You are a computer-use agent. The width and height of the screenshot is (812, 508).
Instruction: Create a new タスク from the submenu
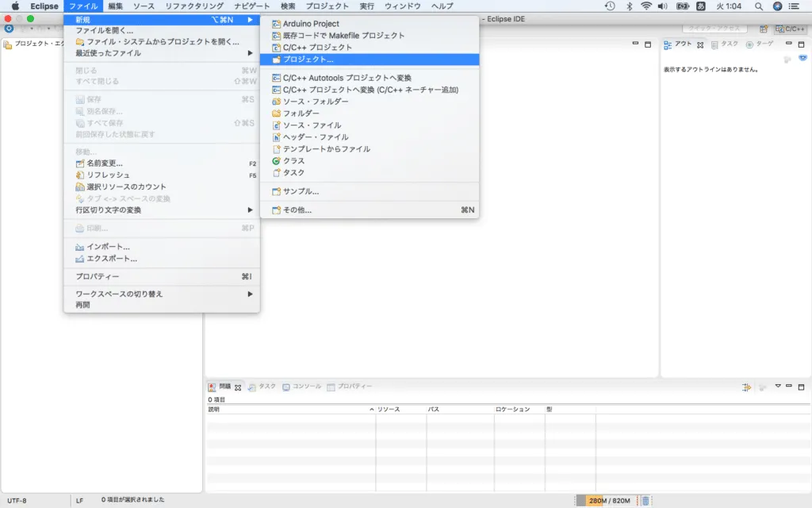pyautogui.click(x=370, y=172)
